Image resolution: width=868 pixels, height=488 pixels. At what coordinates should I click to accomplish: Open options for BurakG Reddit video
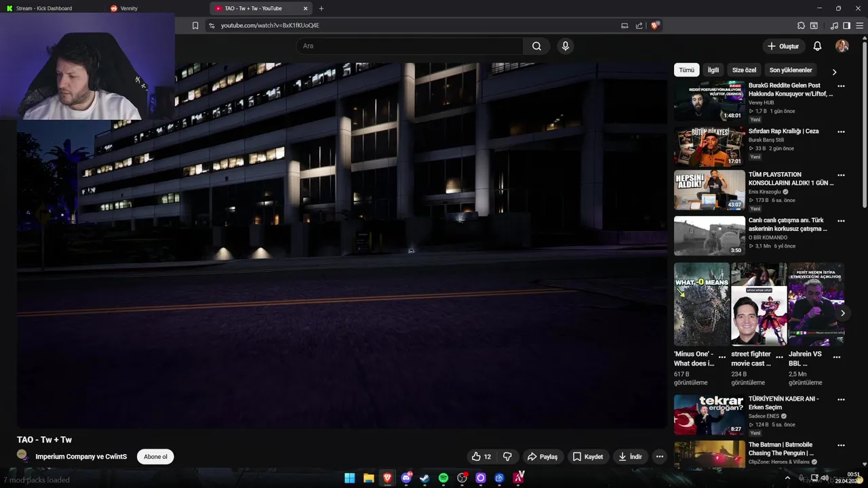coord(841,86)
